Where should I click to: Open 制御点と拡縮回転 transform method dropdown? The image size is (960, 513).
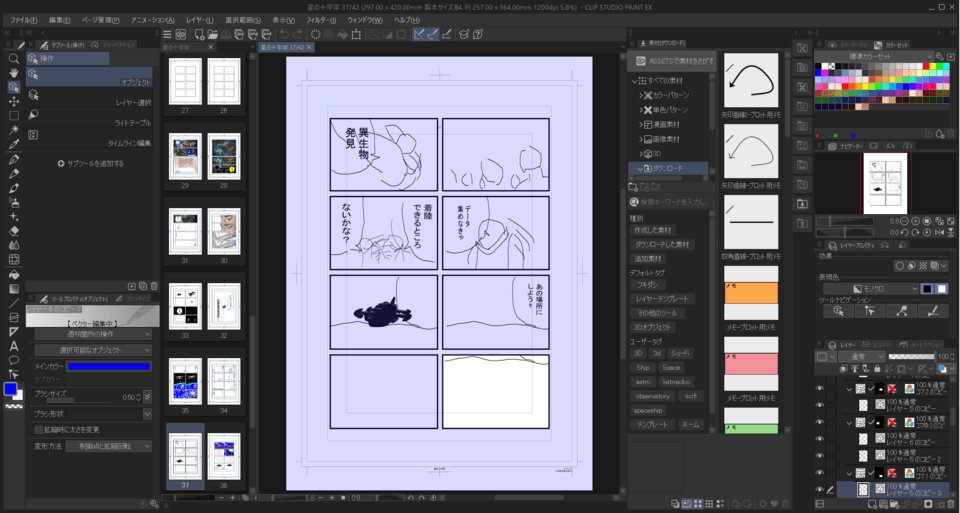coord(109,446)
